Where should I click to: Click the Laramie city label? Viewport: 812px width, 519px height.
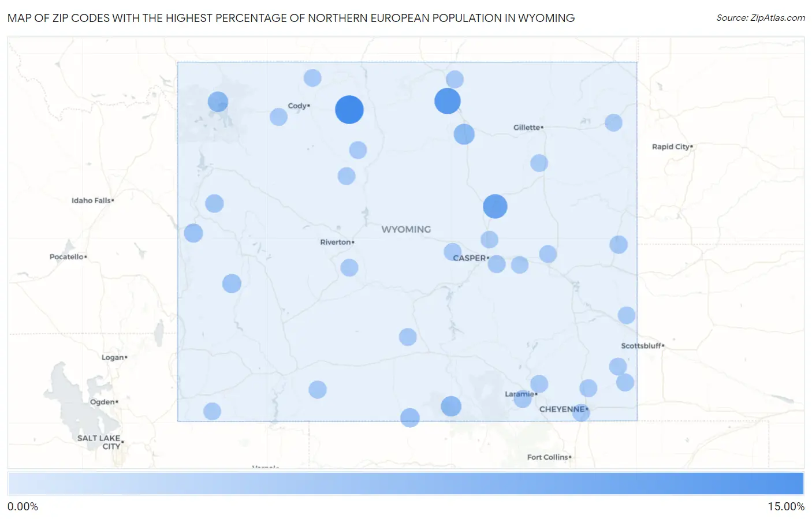click(x=520, y=394)
